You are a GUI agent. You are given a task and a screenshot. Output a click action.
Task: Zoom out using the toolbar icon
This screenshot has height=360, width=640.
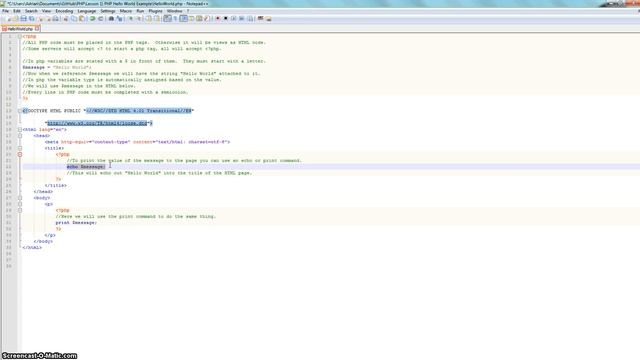(139, 19)
